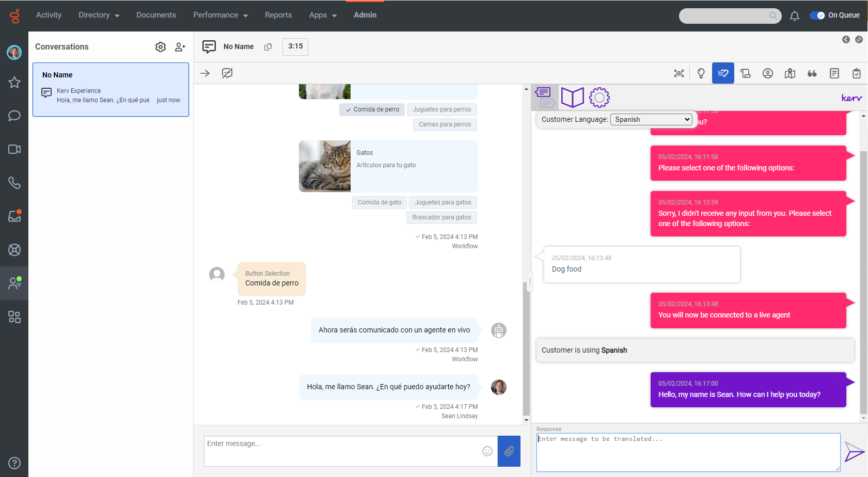This screenshot has width=868, height=477.
Task: Open the Customer Language dropdown
Action: pos(652,119)
